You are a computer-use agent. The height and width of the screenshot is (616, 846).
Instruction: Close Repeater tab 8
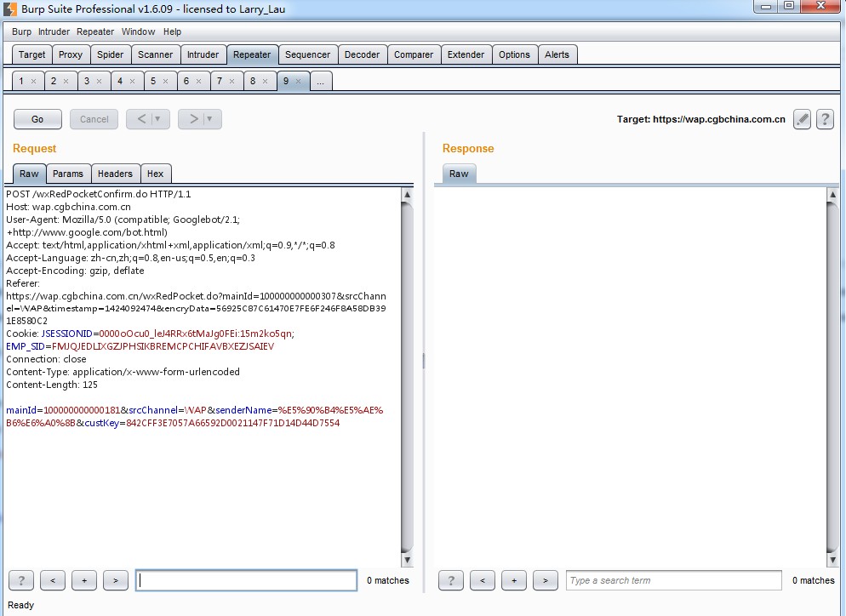coord(265,82)
